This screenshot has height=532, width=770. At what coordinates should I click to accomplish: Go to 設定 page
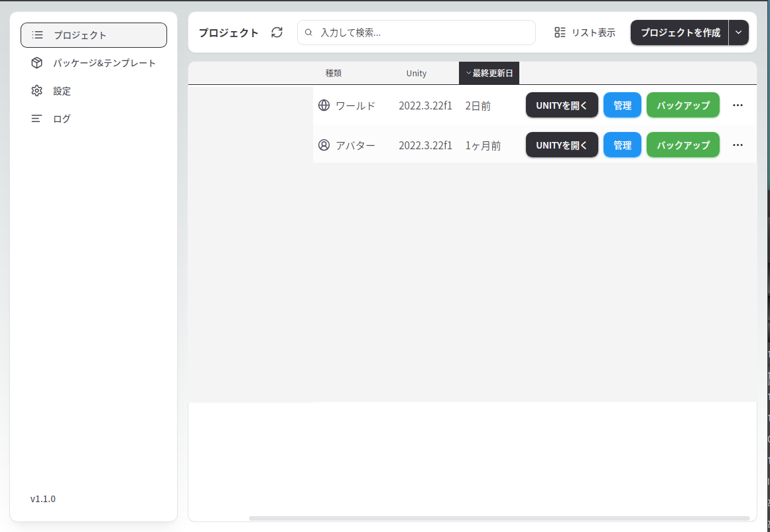click(x=94, y=91)
